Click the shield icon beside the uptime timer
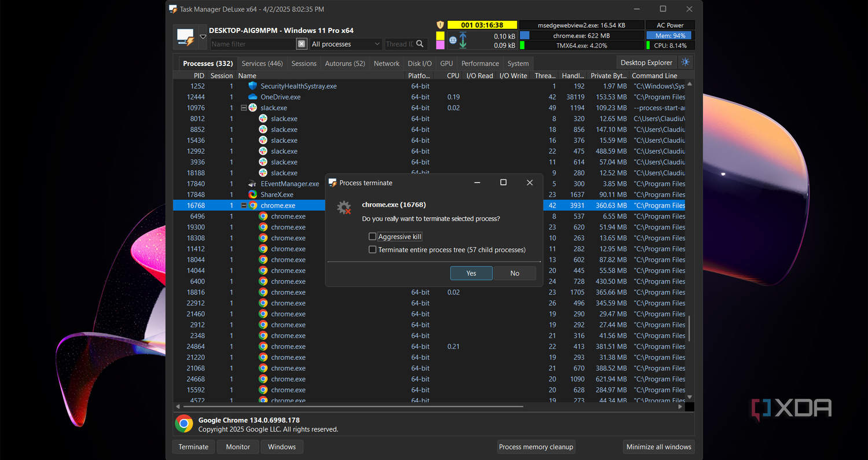This screenshot has width=868, height=460. coord(440,25)
